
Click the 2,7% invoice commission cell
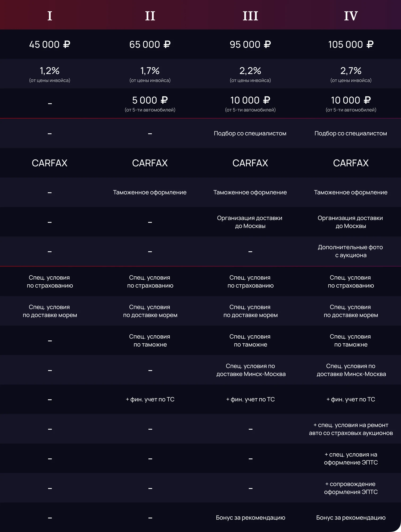pos(351,74)
